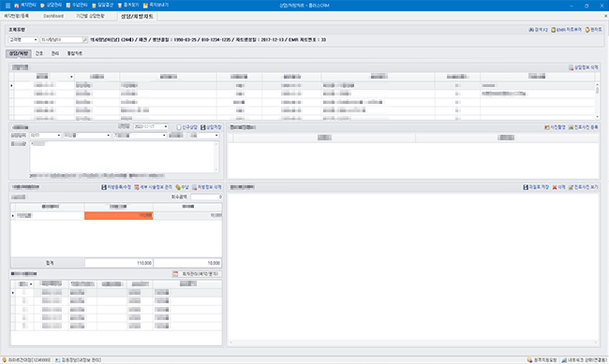The width and height of the screenshot is (609, 364).
Task: Open the consultation date picker dropdown
Action: tap(166, 127)
